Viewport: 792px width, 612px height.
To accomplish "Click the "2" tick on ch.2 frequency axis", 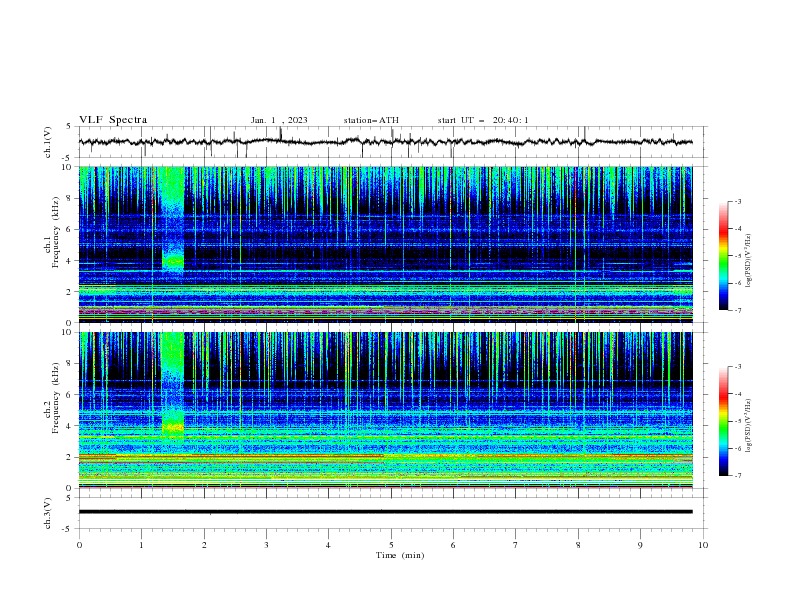I will (70, 457).
